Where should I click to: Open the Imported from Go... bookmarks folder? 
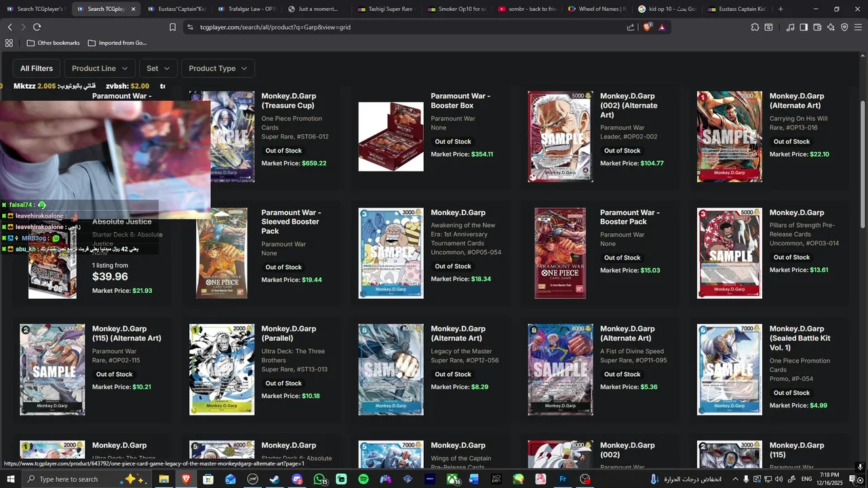[117, 43]
